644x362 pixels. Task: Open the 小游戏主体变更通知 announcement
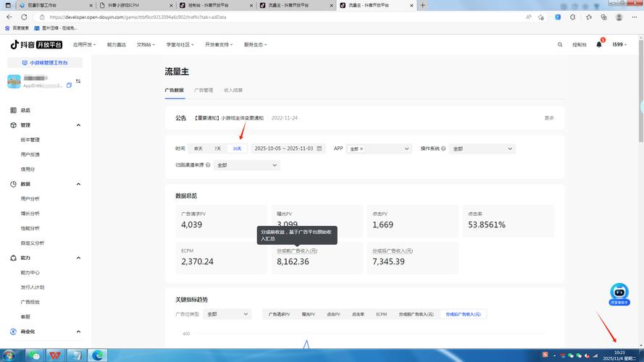coord(229,118)
